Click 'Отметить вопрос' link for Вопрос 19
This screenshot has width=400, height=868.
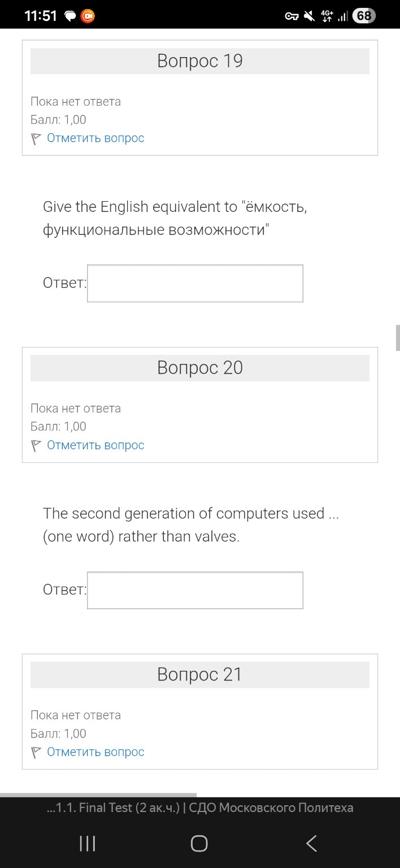95,138
